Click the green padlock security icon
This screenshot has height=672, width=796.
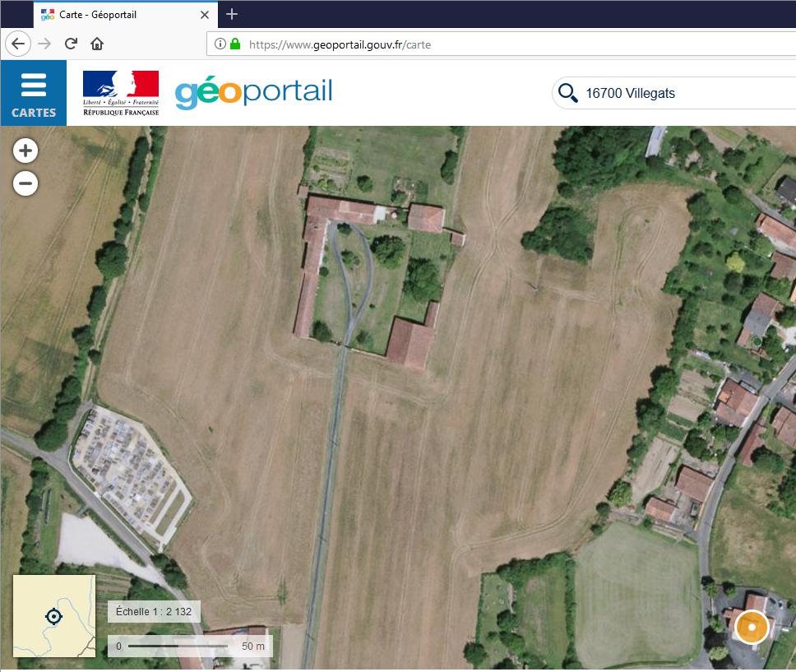pos(235,44)
